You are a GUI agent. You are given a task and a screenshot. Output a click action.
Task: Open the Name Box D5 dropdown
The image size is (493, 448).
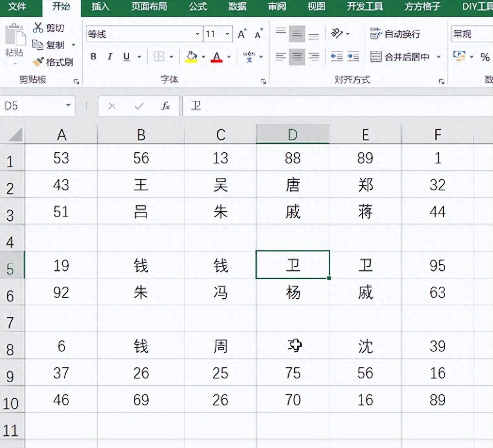coord(68,105)
